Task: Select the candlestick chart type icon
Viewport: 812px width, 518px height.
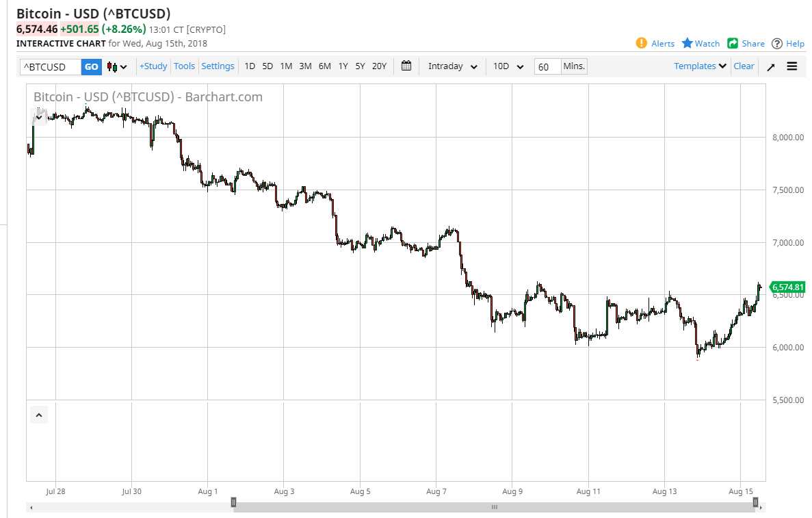Action: coord(112,66)
